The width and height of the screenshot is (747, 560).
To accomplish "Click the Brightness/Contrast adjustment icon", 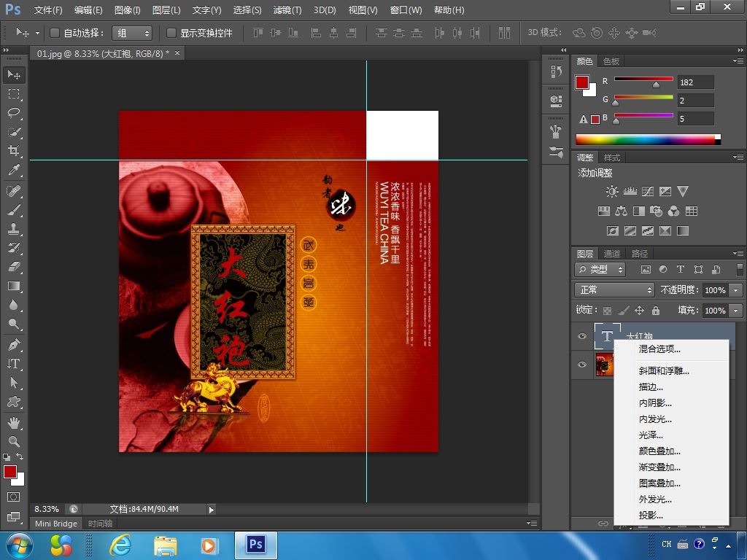I will click(x=612, y=192).
